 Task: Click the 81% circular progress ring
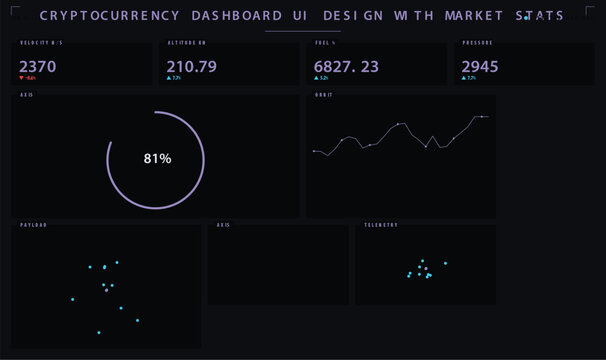point(155,160)
